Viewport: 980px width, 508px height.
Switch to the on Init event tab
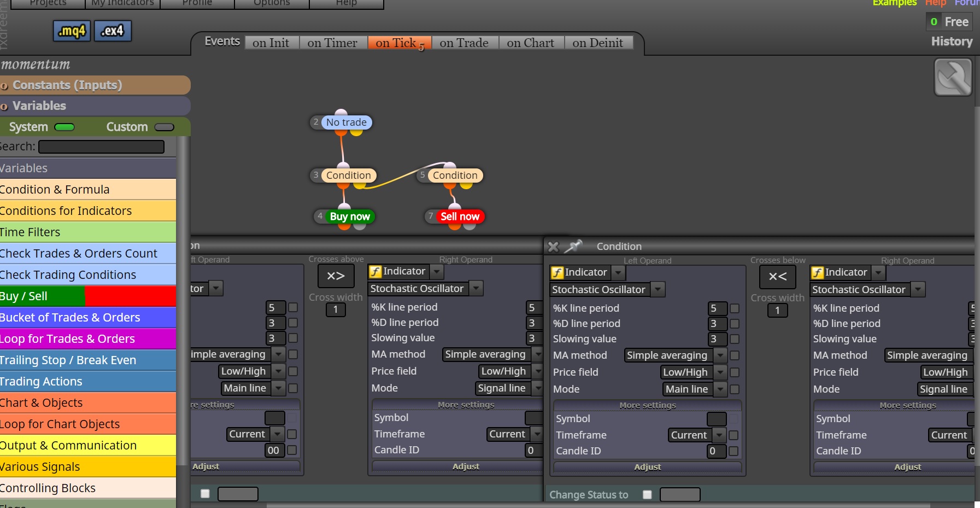coord(271,43)
